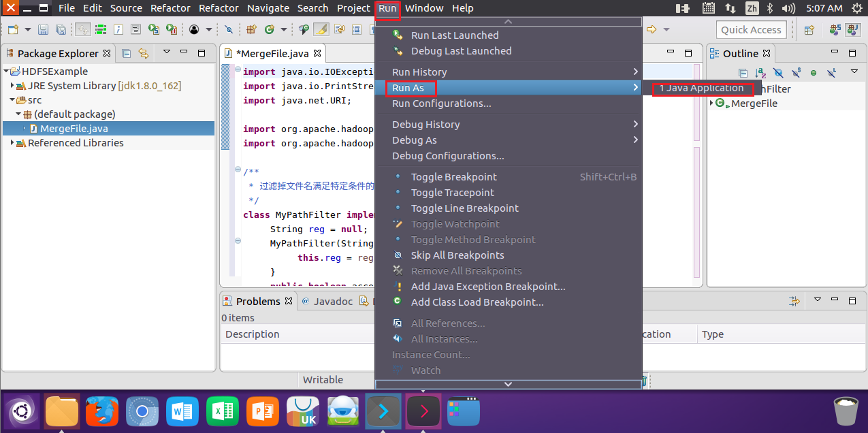Maximize the Package Explorer view
This screenshot has width=868, height=433.
(x=201, y=52)
